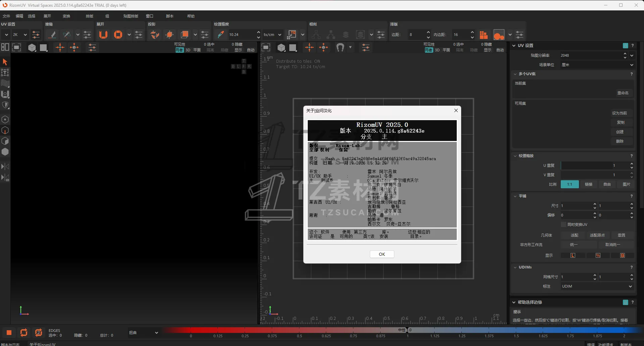This screenshot has width=644, height=346.
Task: Open the UDIM 标注 dropdown
Action: pos(597,286)
